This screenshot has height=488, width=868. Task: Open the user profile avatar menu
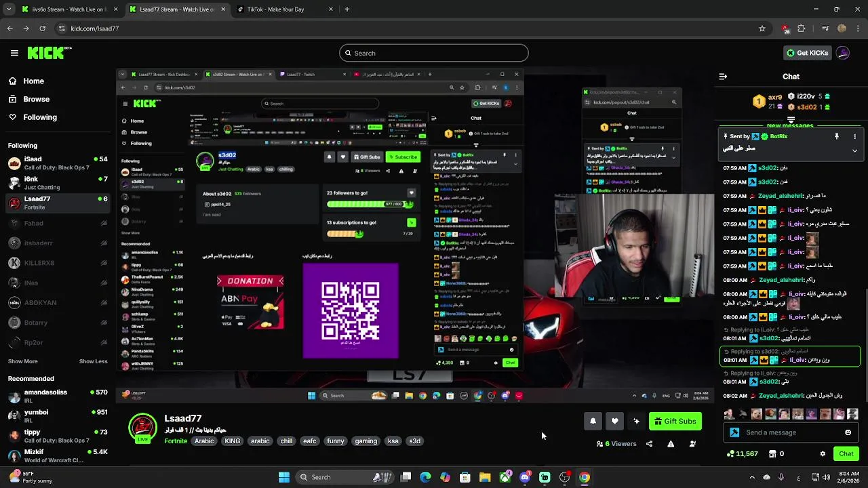(843, 53)
